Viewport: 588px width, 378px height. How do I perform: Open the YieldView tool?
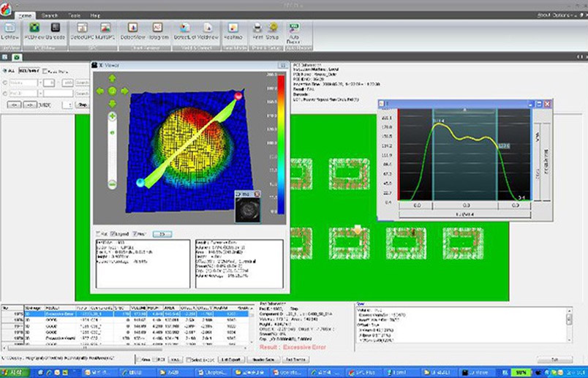click(208, 29)
